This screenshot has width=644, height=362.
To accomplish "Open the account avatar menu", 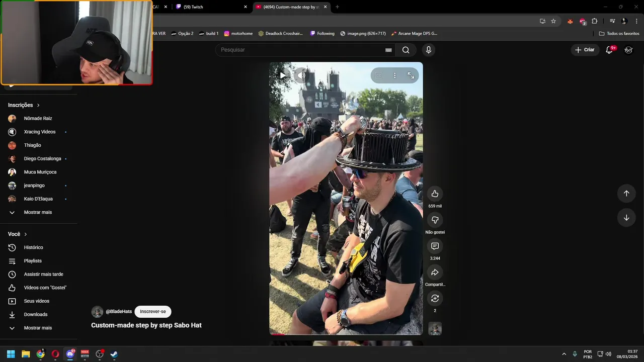I will [628, 50].
